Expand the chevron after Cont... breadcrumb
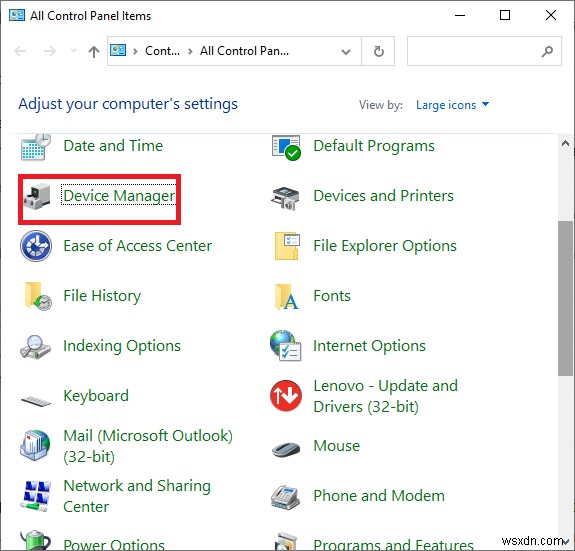The image size is (575, 551). (x=190, y=51)
